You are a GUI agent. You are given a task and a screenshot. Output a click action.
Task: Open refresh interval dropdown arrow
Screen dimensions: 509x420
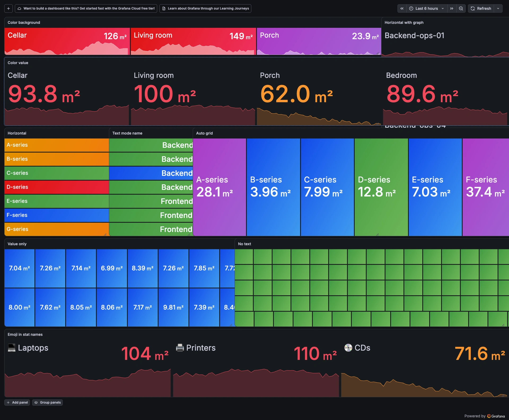(x=498, y=8)
